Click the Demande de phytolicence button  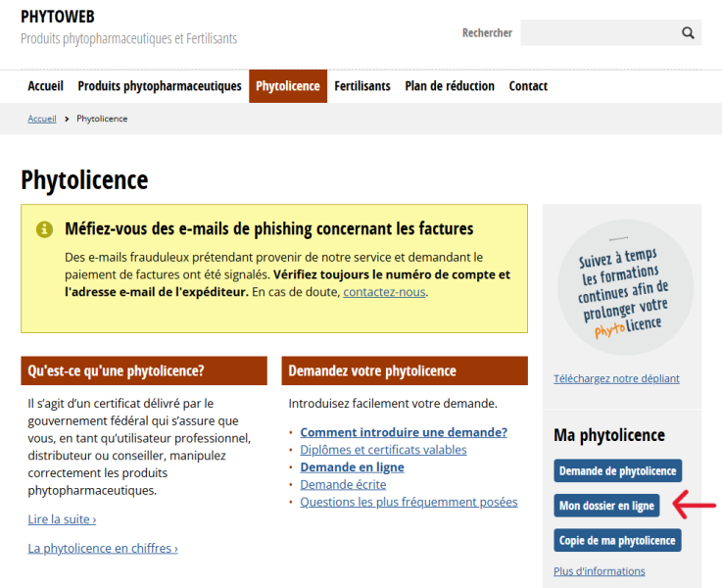point(617,471)
